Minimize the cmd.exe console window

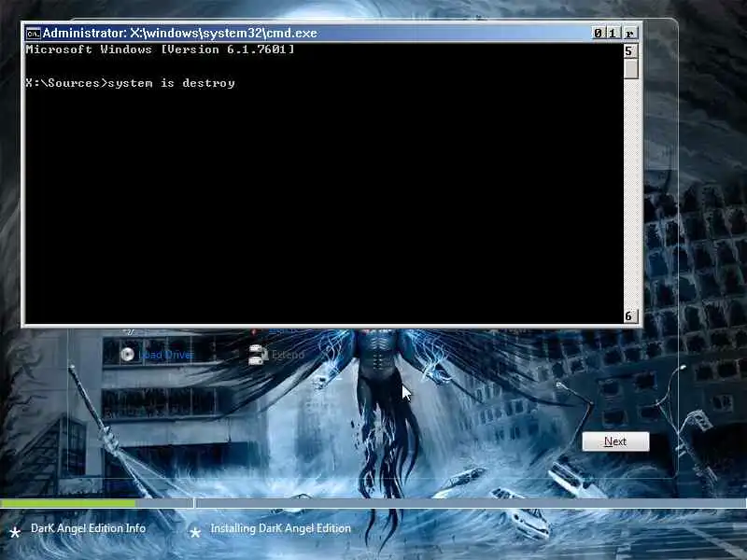click(x=598, y=33)
